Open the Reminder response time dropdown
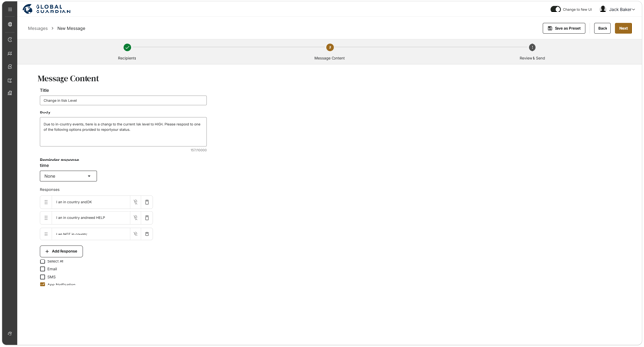 tap(68, 176)
